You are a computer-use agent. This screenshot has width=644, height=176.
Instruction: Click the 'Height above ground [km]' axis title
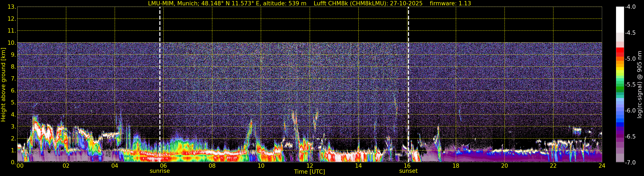point(3,85)
